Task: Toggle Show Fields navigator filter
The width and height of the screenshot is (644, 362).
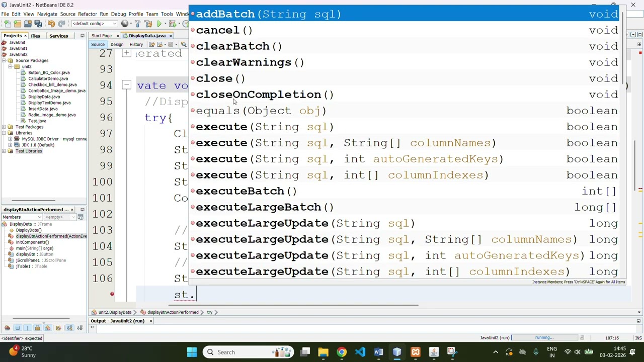Action: [17, 328]
